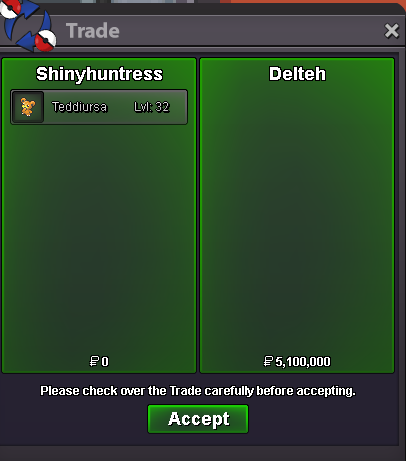Click the Trade Pokeball arrows icon
This screenshot has width=406, height=461.
pyautogui.click(x=27, y=26)
